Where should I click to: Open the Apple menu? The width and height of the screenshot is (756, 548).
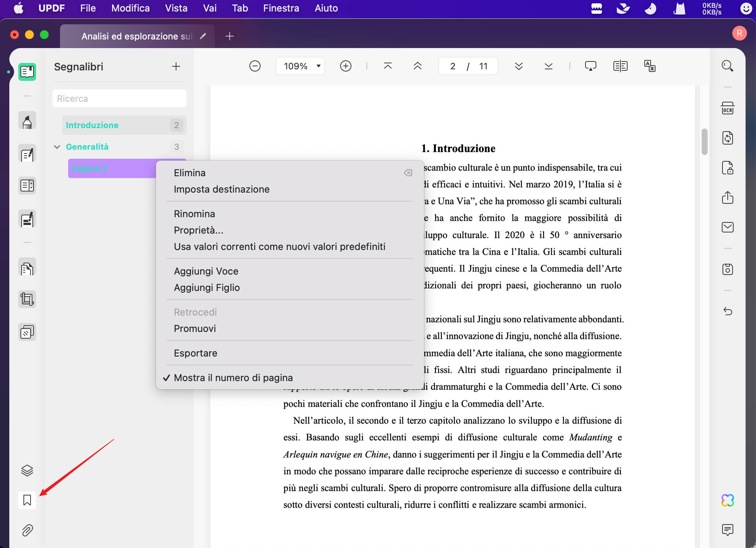[x=19, y=8]
